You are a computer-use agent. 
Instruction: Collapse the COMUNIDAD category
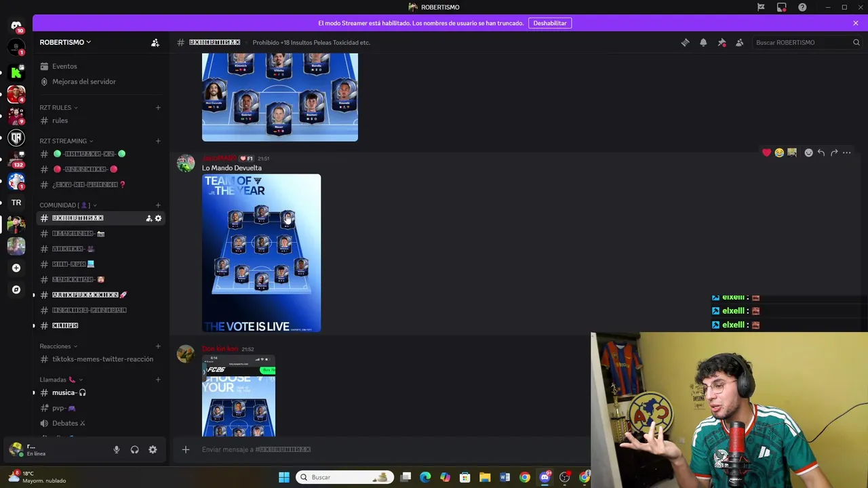coord(68,205)
